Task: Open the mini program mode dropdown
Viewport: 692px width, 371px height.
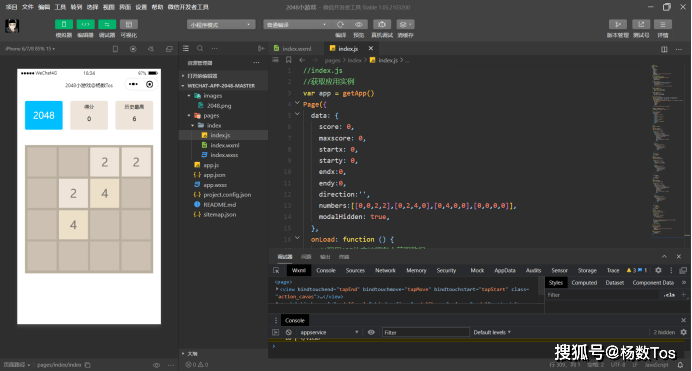Action: [221, 25]
